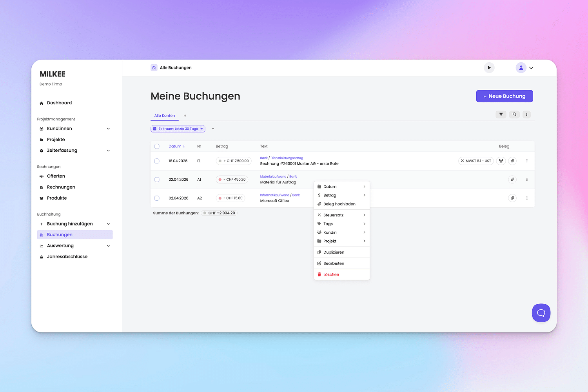Select Löschen in the context menu
The height and width of the screenshot is (392, 588).
click(x=331, y=274)
